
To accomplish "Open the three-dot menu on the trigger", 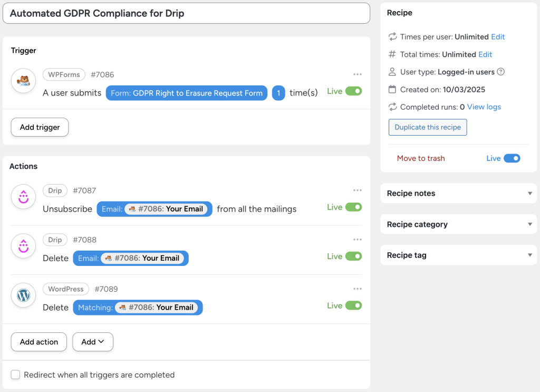I will 358,74.
